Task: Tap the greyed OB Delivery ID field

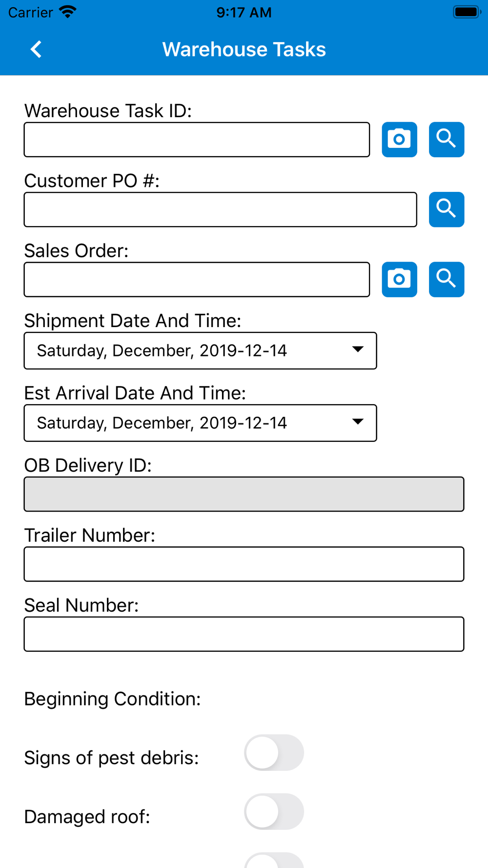Action: pos(244,494)
